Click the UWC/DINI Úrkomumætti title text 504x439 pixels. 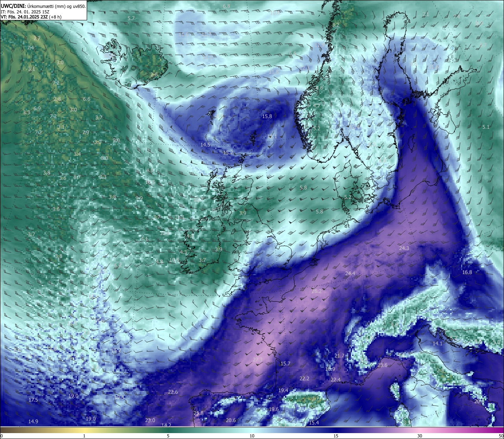pos(43,6)
